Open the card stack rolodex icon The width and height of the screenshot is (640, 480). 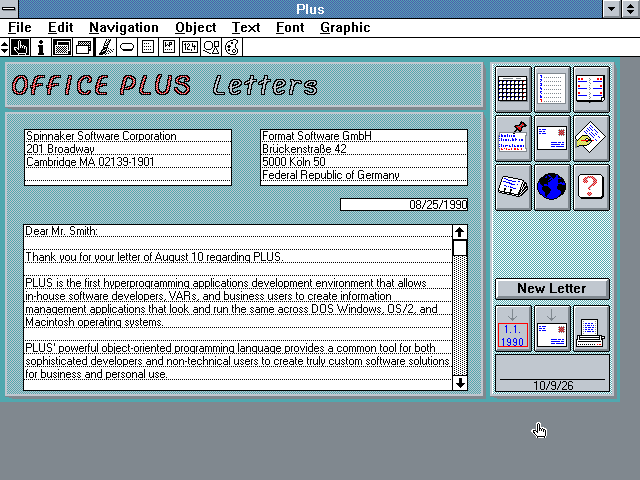click(x=513, y=187)
